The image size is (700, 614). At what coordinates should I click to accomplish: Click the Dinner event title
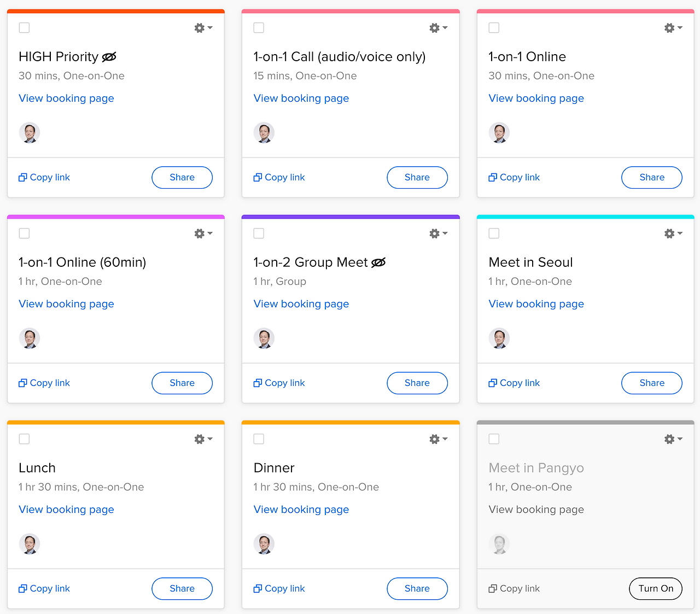click(274, 468)
